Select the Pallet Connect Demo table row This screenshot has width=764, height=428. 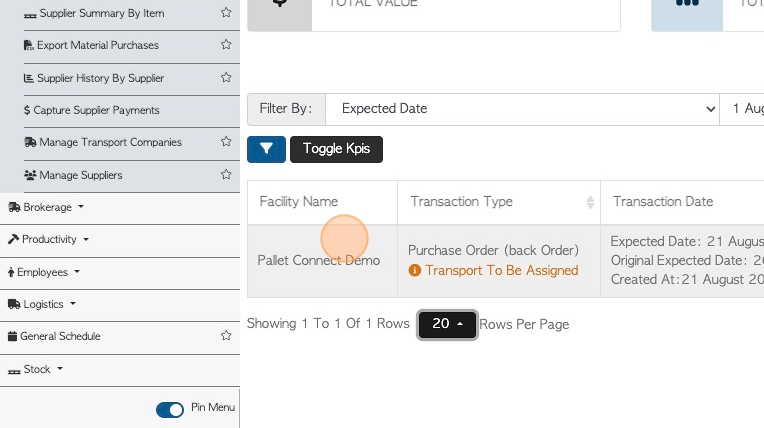[x=505, y=261]
